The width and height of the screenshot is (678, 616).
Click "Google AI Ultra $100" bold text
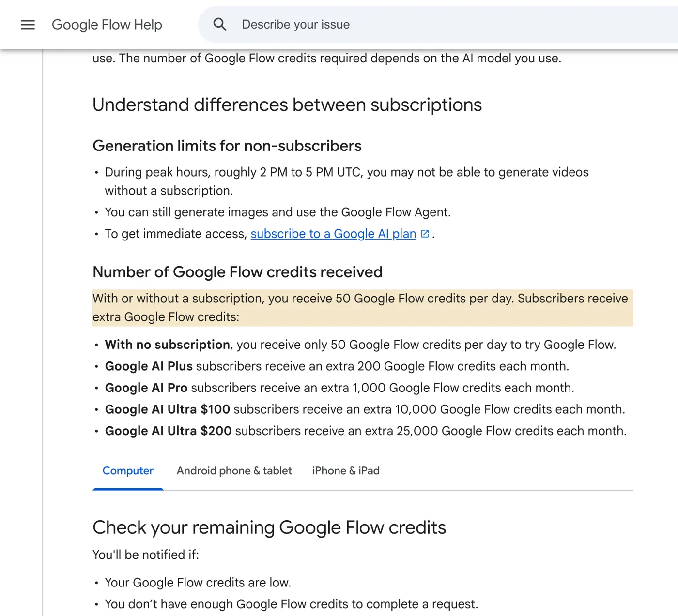click(x=168, y=409)
